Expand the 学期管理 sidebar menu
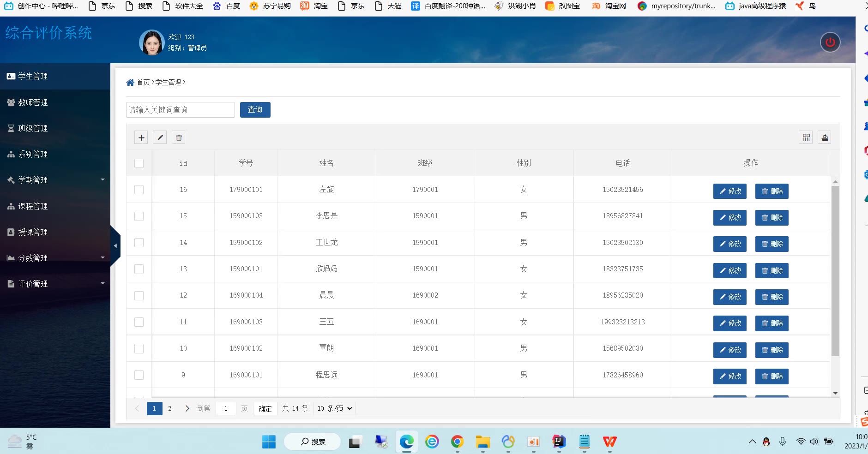This screenshot has width=868, height=454. point(55,180)
